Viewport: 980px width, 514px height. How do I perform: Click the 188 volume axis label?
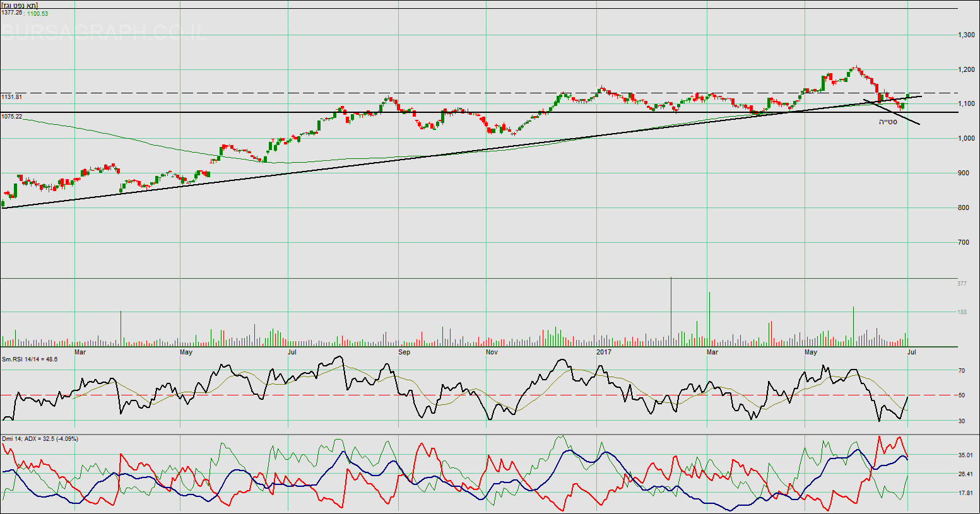(962, 312)
